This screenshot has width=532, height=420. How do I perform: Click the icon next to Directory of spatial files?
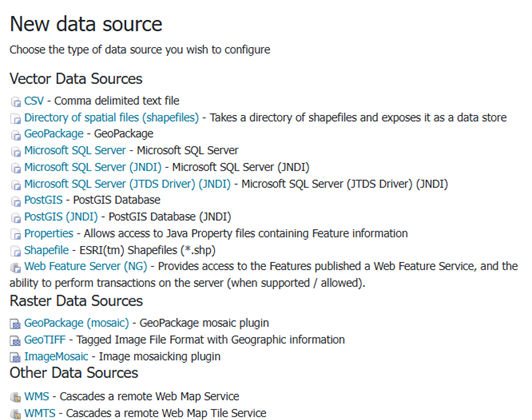(x=16, y=118)
